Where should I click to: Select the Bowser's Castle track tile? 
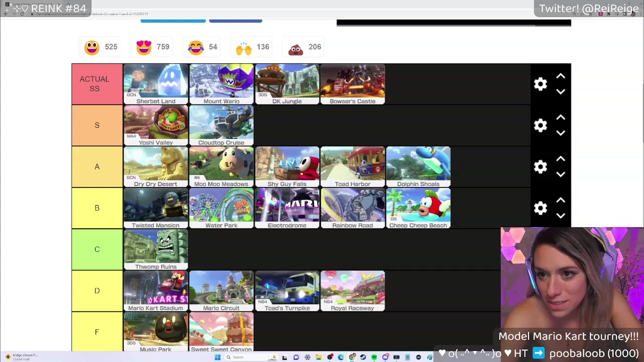click(x=353, y=84)
